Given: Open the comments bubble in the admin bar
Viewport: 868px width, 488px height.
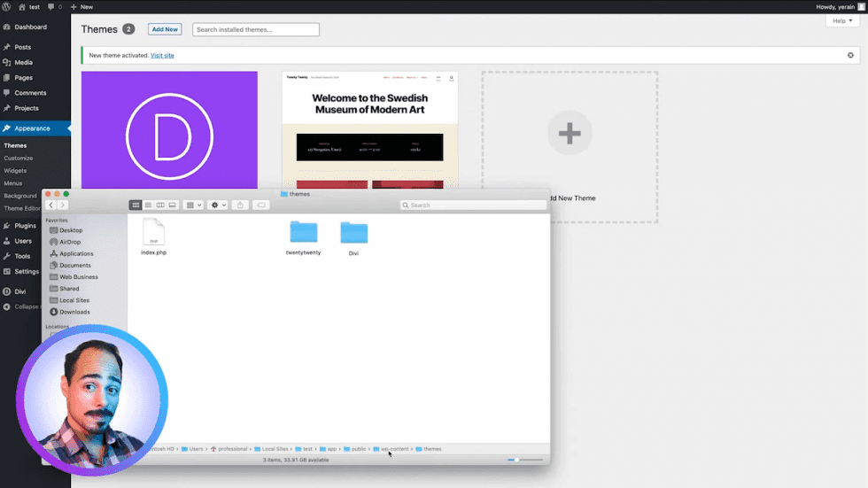Looking at the screenshot, I should (54, 6).
